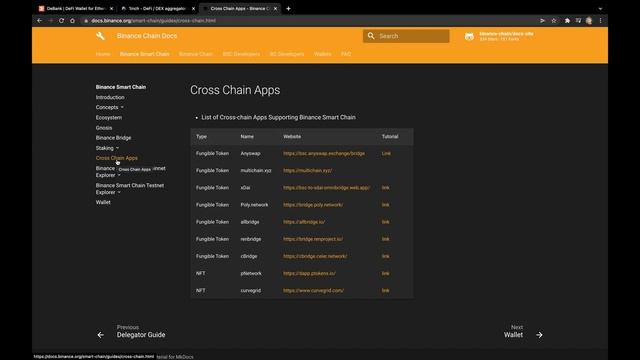
Task: Bookmark this page with the star icon
Action: point(554,20)
